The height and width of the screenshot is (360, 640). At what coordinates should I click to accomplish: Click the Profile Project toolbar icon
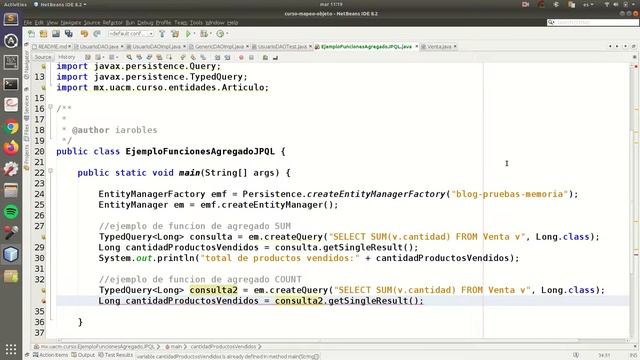click(x=220, y=34)
